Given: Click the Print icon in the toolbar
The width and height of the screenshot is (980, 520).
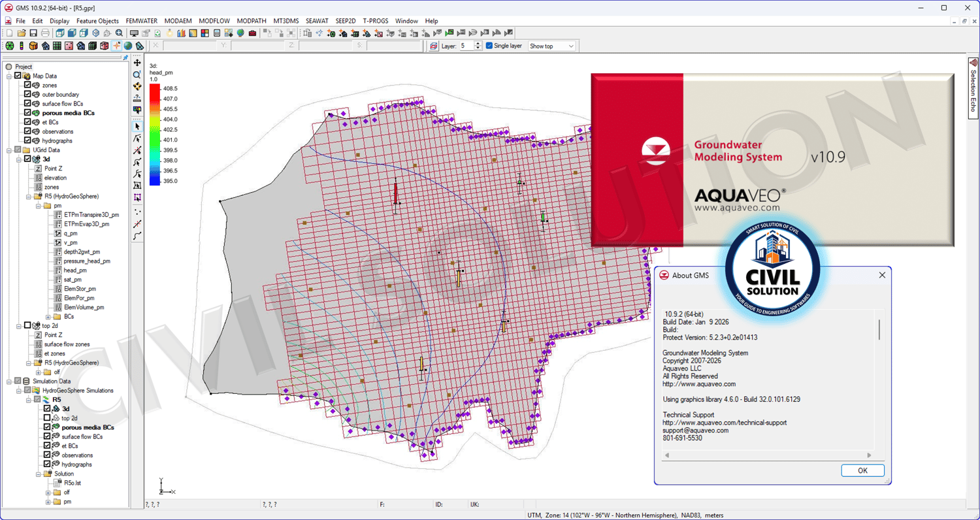Looking at the screenshot, I should coord(44,33).
